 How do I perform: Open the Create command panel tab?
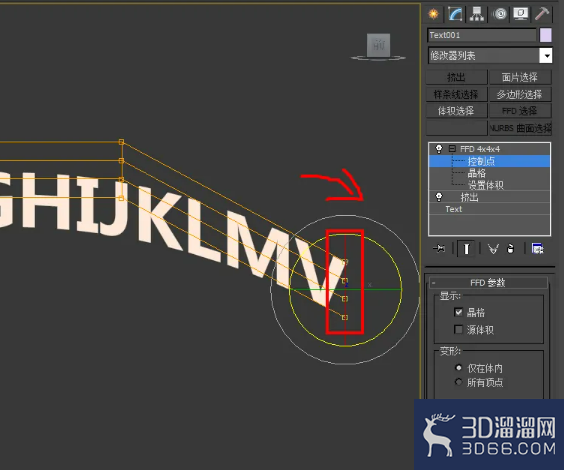tap(434, 14)
